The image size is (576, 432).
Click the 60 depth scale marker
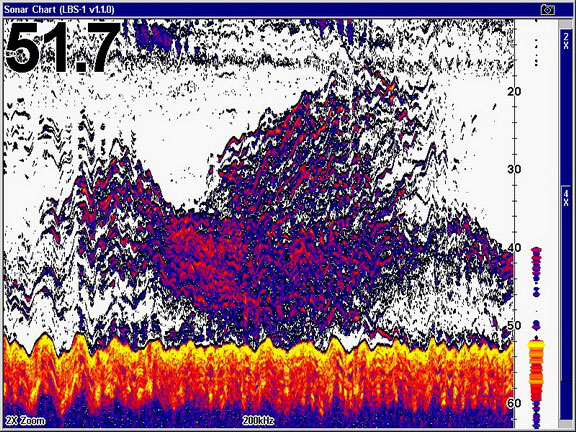pos(514,403)
